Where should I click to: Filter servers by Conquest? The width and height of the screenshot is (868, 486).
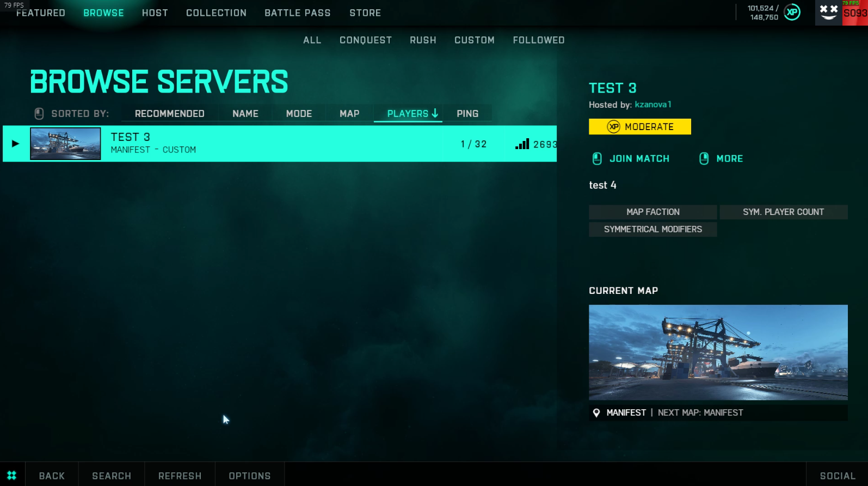366,40
